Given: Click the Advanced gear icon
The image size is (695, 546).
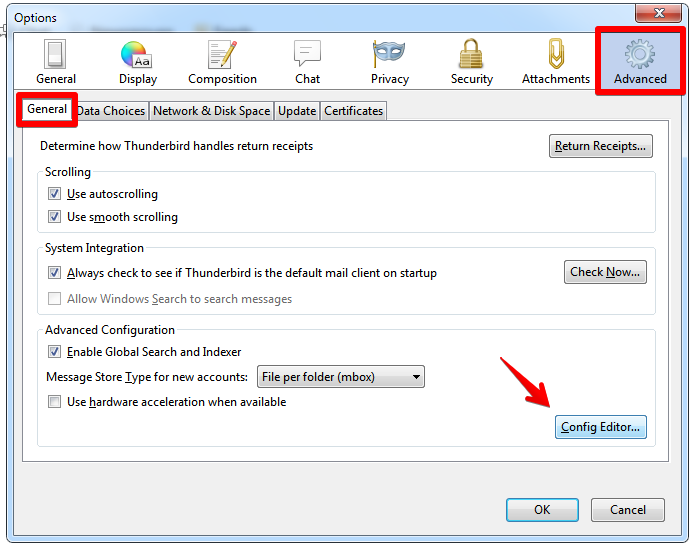Looking at the screenshot, I should click(x=640, y=54).
